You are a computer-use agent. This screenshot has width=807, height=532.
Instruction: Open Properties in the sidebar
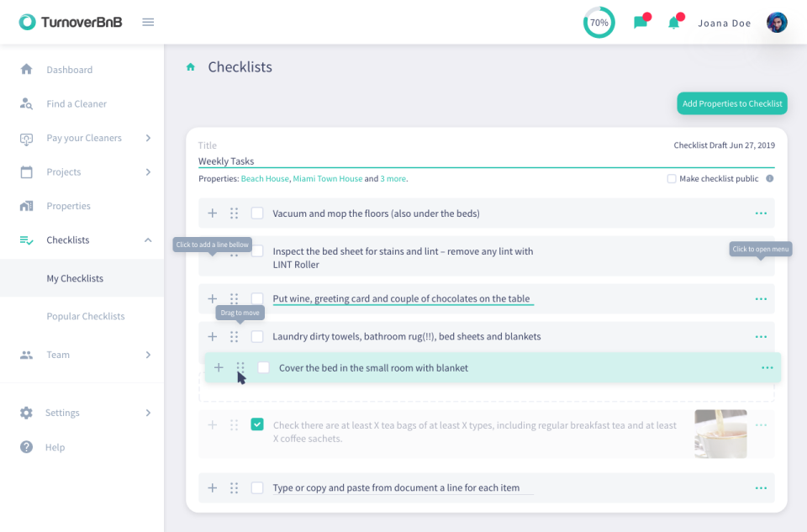(68, 206)
